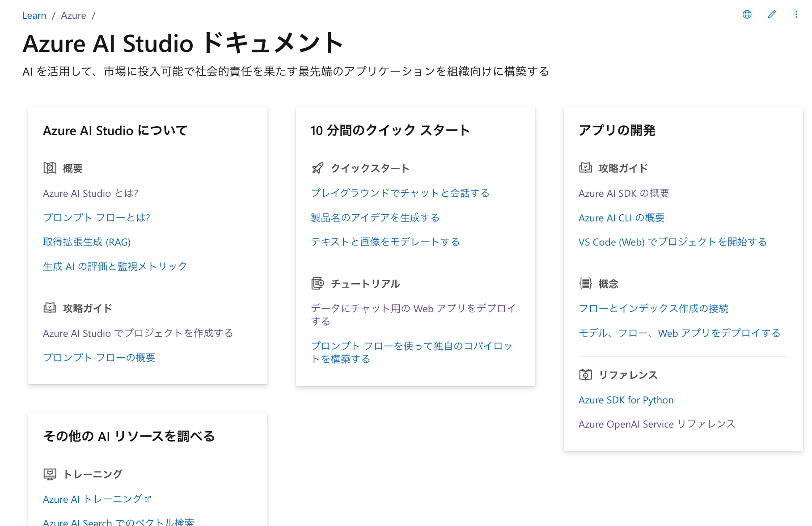Viewport: 812px width, 526px height.
Task: Open the Azure AI Studio とは? link
Action: click(91, 193)
